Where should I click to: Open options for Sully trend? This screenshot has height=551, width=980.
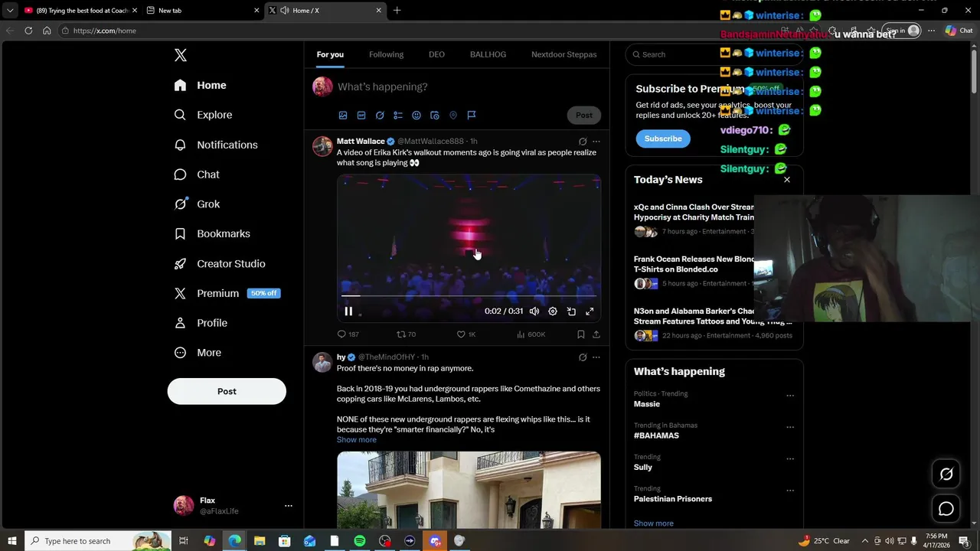[x=790, y=459]
